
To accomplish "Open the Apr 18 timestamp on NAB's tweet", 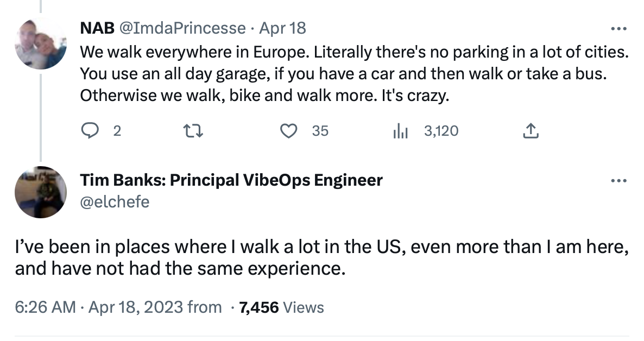I will pyautogui.click(x=283, y=28).
